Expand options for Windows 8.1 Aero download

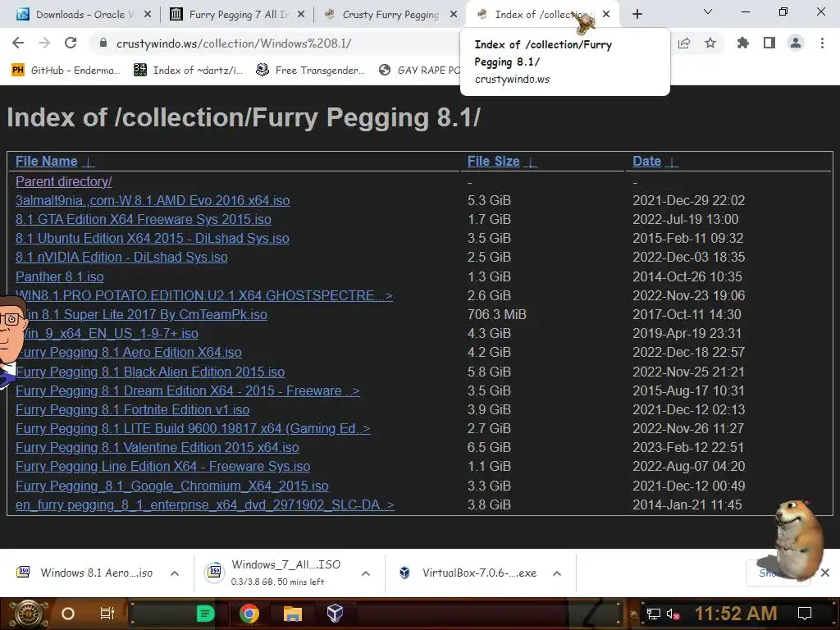point(175,573)
